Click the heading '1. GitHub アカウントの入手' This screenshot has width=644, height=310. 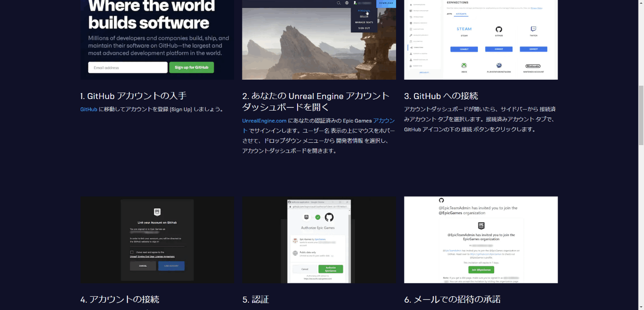(133, 96)
